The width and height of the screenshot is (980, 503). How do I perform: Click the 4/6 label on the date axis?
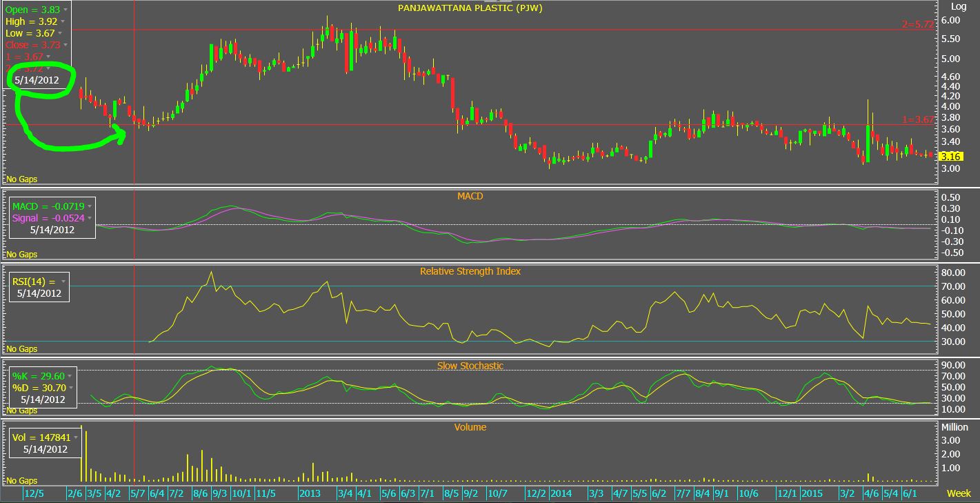[x=871, y=493]
